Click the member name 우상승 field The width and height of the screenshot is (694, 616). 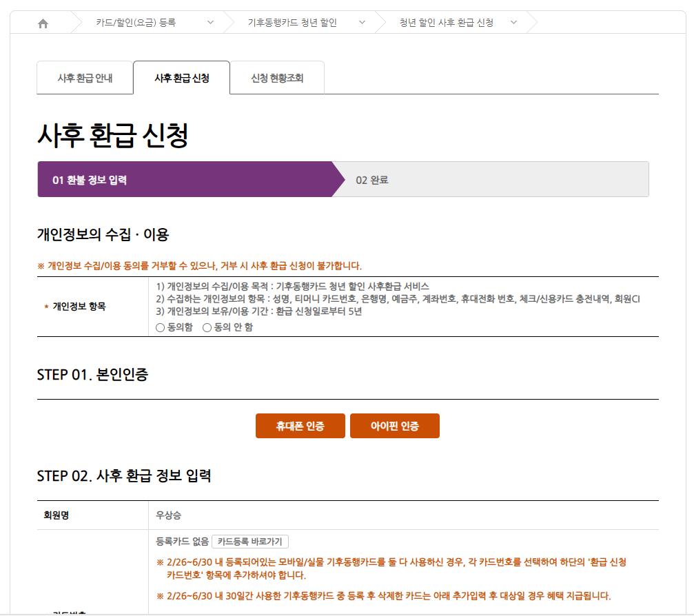[167, 513]
